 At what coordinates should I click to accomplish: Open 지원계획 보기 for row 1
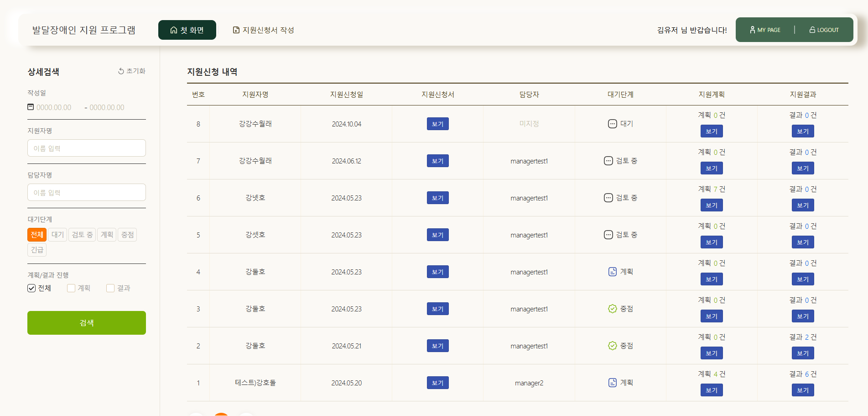(x=712, y=390)
